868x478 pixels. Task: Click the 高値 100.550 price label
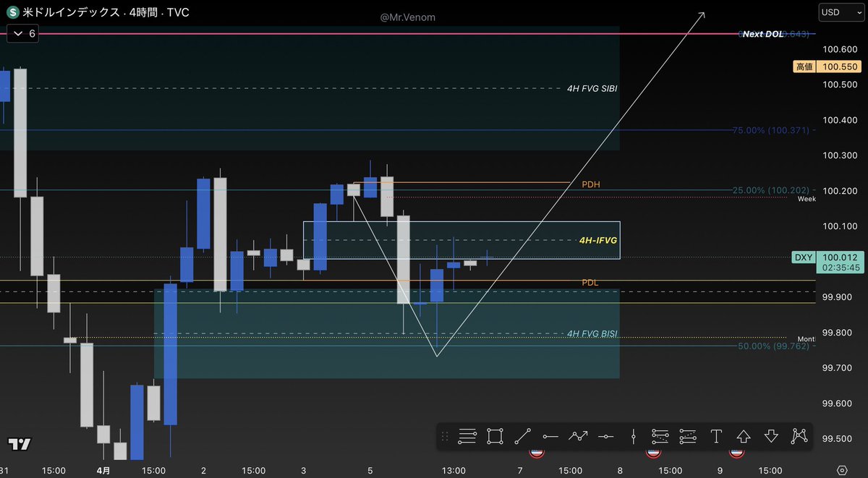coord(827,67)
